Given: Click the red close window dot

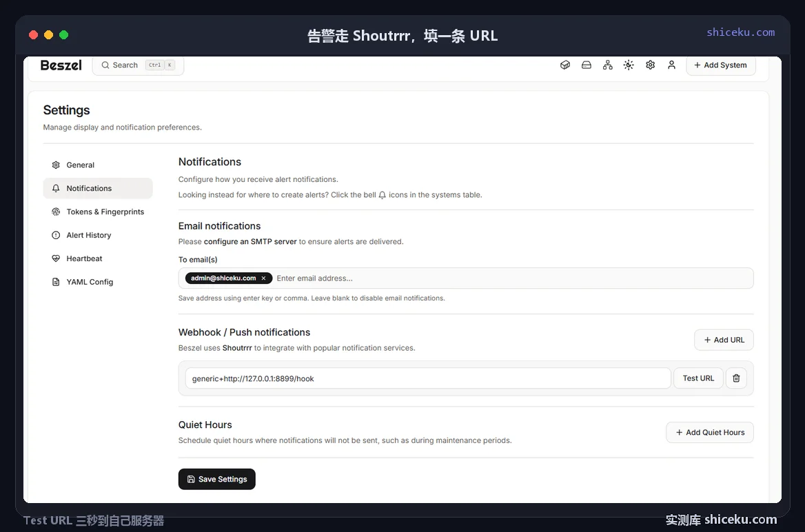Looking at the screenshot, I should [33, 35].
